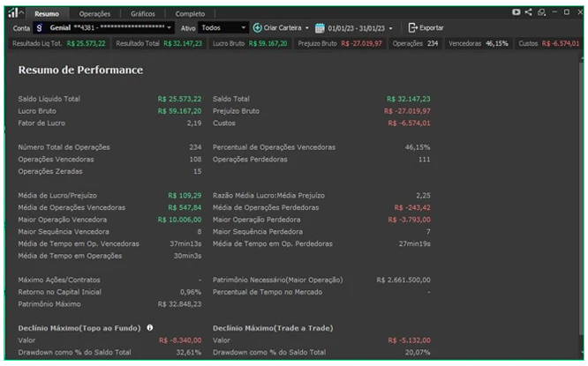Click the Lucro Bruto indicator in the summary bar
The height and width of the screenshot is (366, 588).
pyautogui.click(x=250, y=43)
